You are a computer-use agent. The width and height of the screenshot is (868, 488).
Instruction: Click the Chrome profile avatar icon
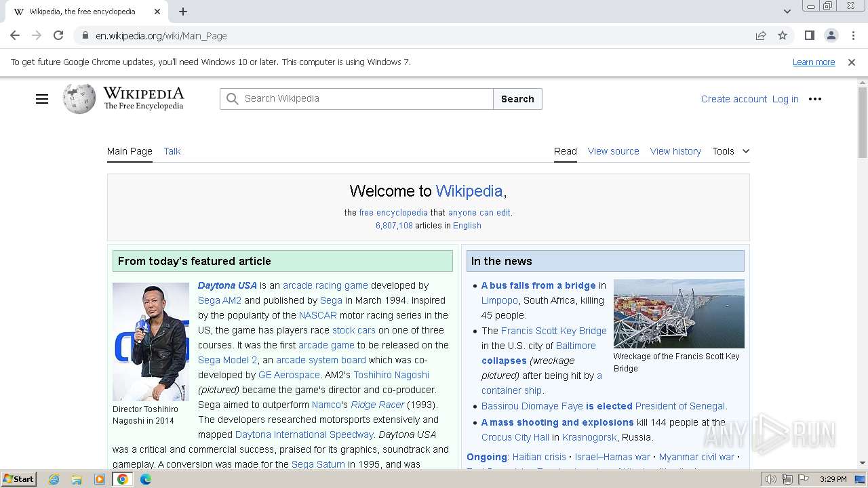point(831,35)
